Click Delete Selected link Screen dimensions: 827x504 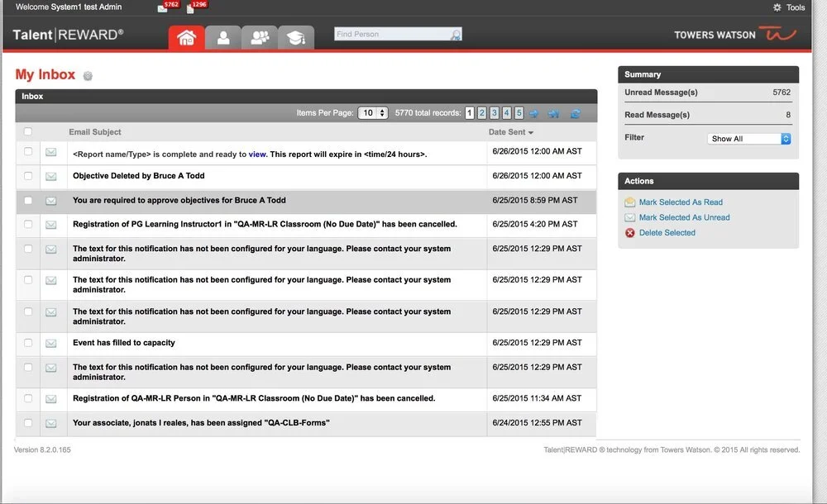pos(667,232)
